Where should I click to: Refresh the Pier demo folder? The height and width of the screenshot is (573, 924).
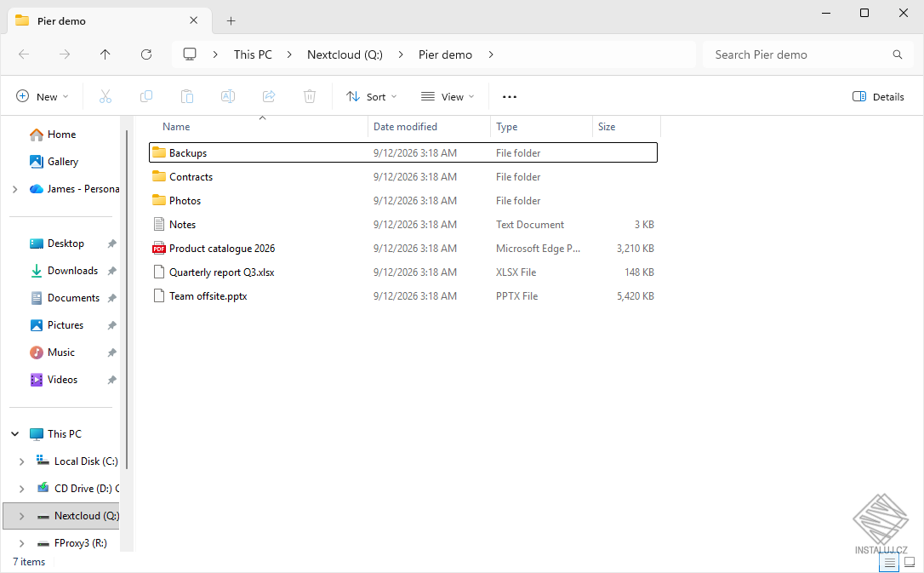(x=146, y=54)
